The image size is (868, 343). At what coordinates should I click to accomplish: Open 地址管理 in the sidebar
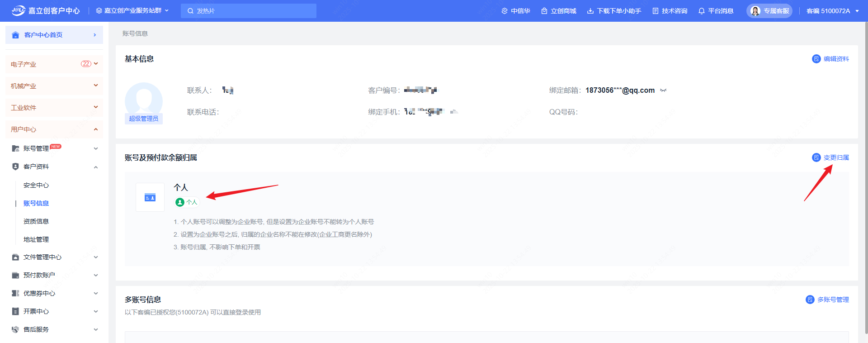(x=36, y=239)
